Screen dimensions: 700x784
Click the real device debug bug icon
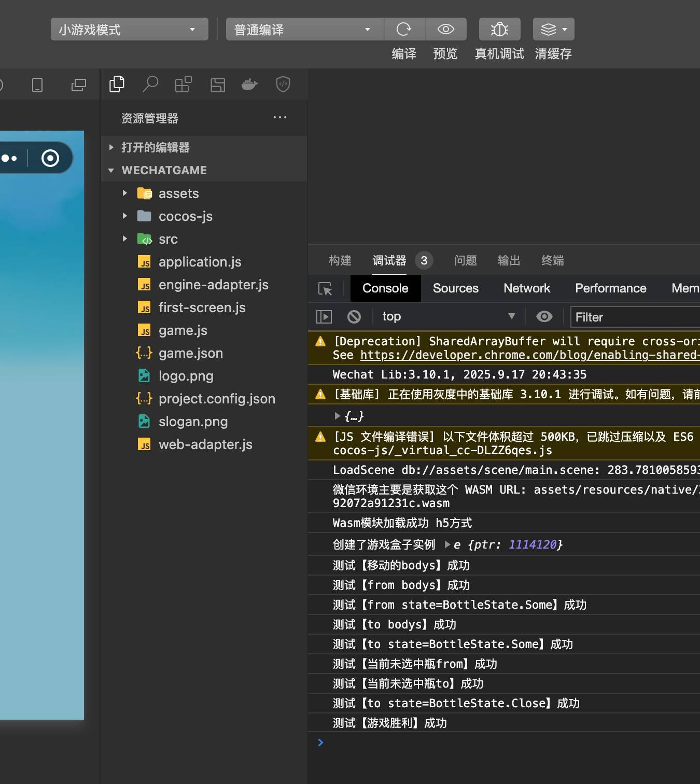coord(499,30)
